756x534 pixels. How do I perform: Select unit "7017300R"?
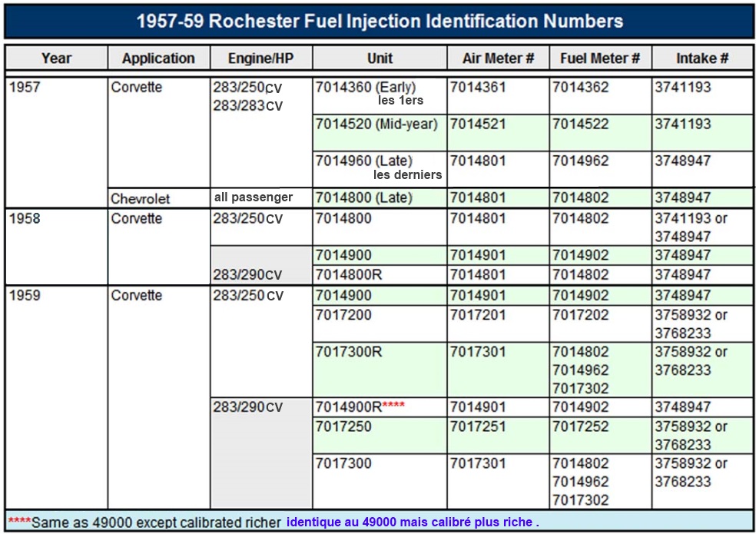(349, 352)
